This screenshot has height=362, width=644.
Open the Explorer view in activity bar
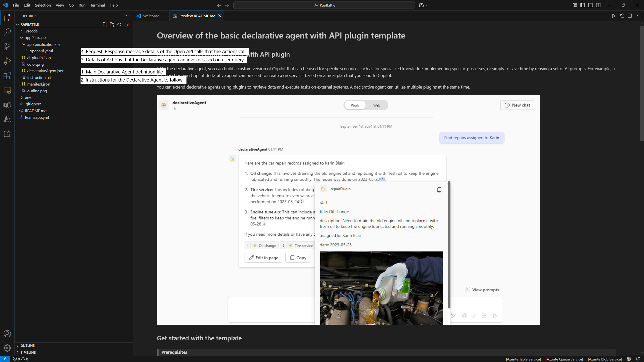7,17
